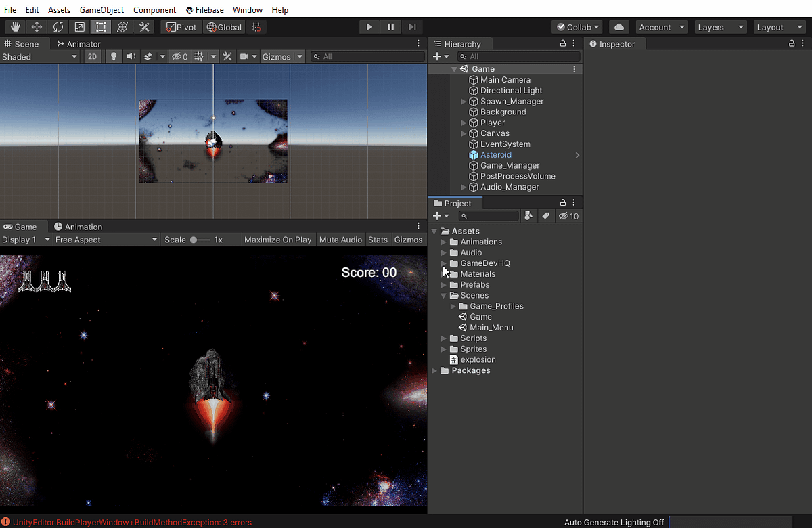Switch to the Animator tab

coord(78,44)
